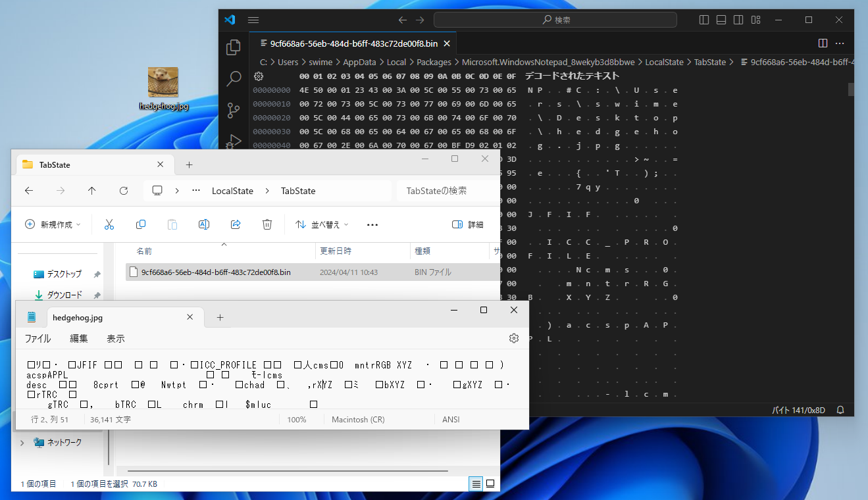
Task: Expand hidden path ellipsis in Explorer address bar
Action: 196,191
